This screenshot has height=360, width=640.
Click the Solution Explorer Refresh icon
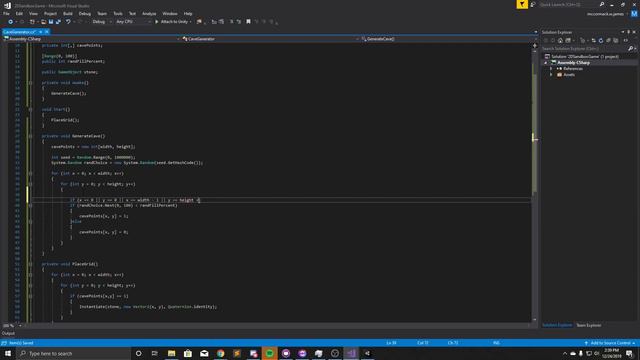coord(601,40)
